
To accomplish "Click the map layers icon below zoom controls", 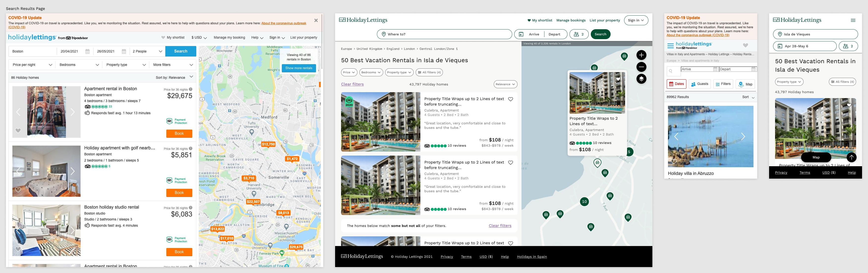I will (x=641, y=79).
